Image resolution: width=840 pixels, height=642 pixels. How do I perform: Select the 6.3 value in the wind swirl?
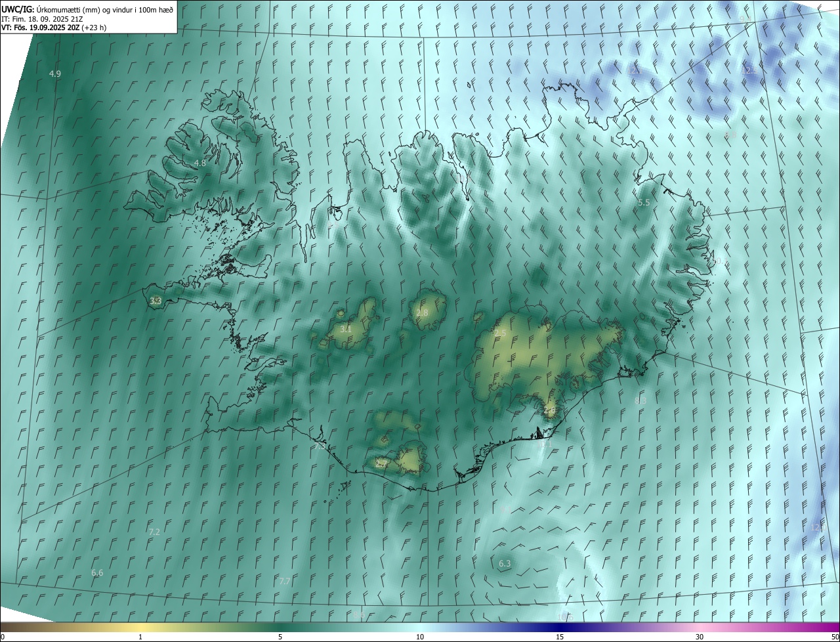[x=505, y=563]
